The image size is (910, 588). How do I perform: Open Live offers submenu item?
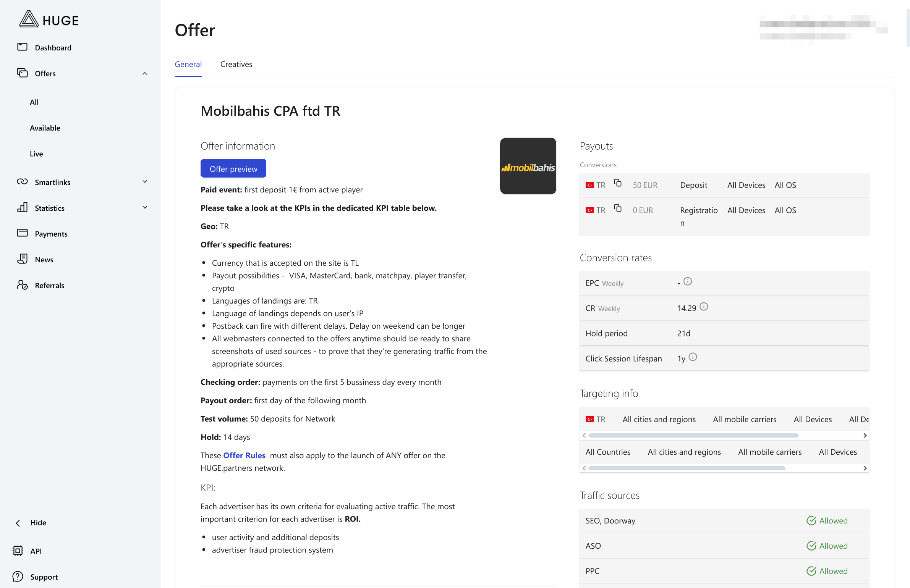(x=36, y=154)
